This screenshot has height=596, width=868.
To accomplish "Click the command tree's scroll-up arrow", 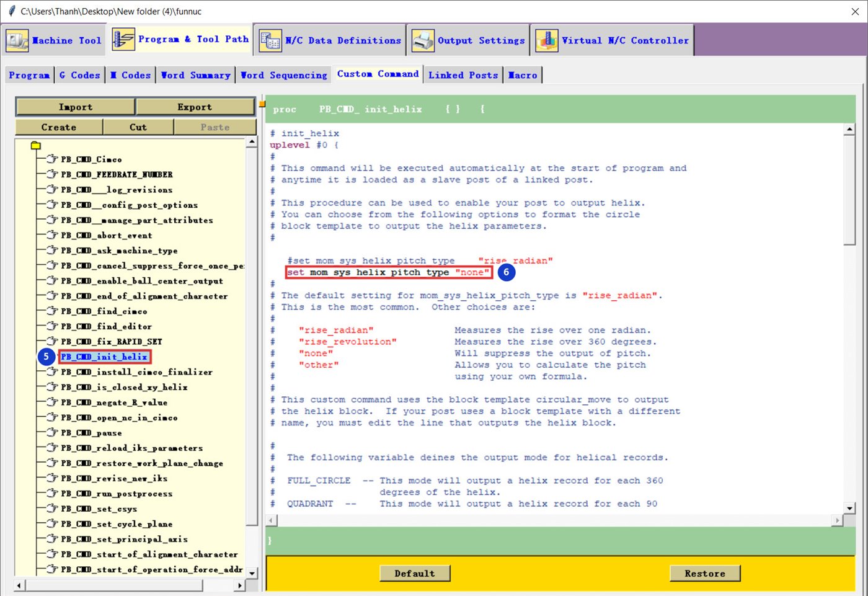I will point(252,142).
